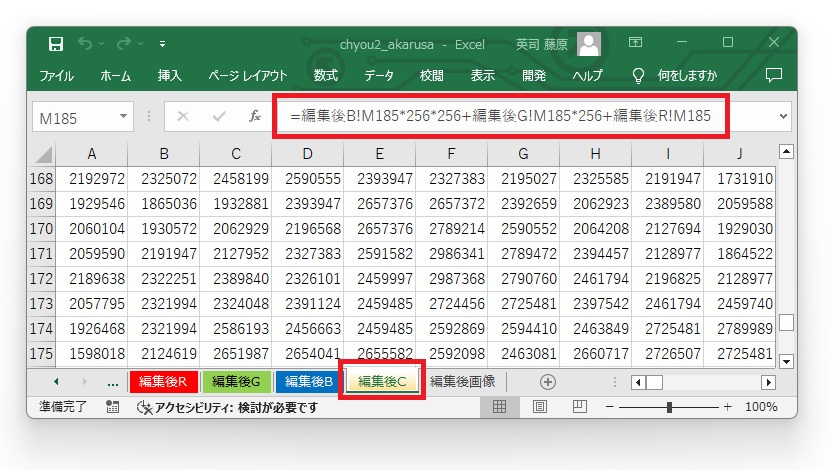
Task: Select row 168 header
Action: click(41, 179)
